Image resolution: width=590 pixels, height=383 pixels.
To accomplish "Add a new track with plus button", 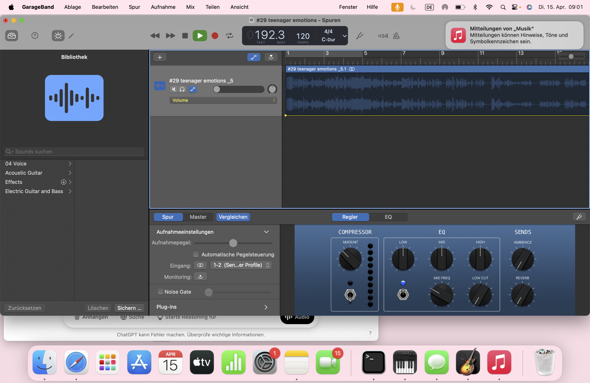I will (x=160, y=57).
